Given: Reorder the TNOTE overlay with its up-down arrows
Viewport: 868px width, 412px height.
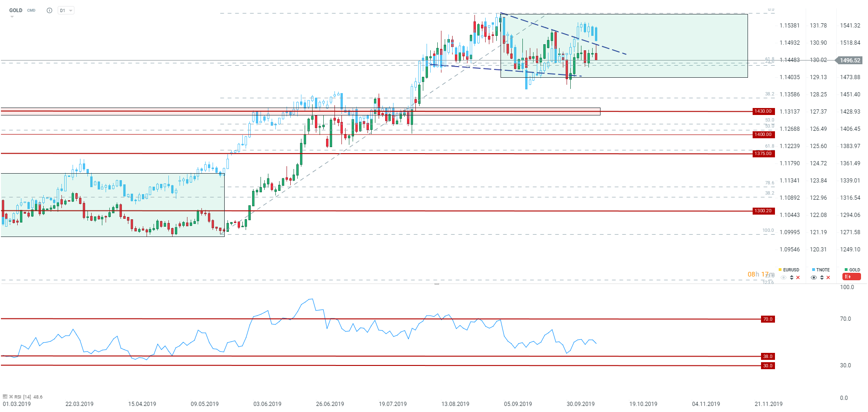Looking at the screenshot, I should (822, 277).
